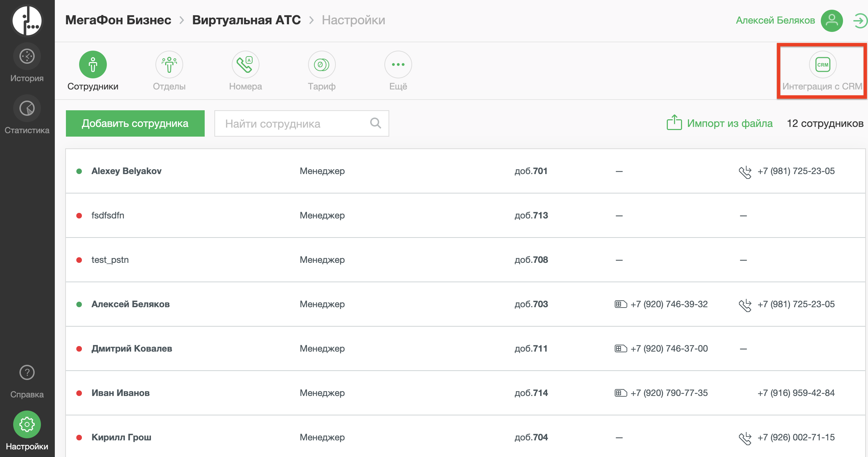Click the Справка question mark icon
The width and height of the screenshot is (868, 457).
tap(27, 372)
